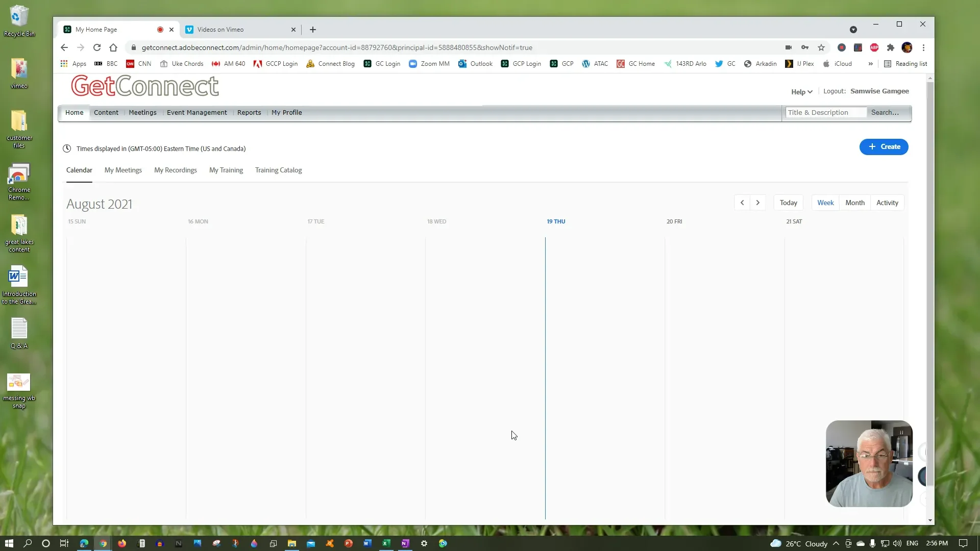Open the Reports menu
The width and height of the screenshot is (980, 551).
(x=249, y=112)
